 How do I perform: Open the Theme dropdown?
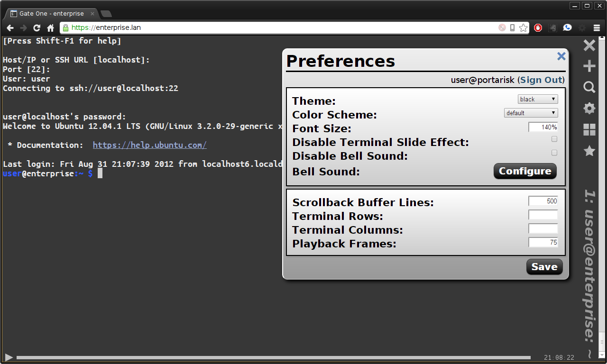point(537,99)
